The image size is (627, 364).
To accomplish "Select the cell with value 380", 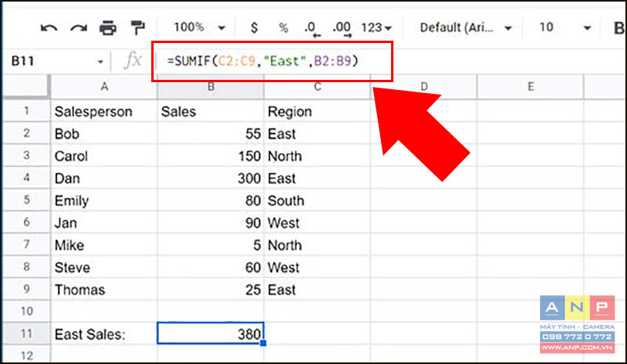I will point(210,333).
